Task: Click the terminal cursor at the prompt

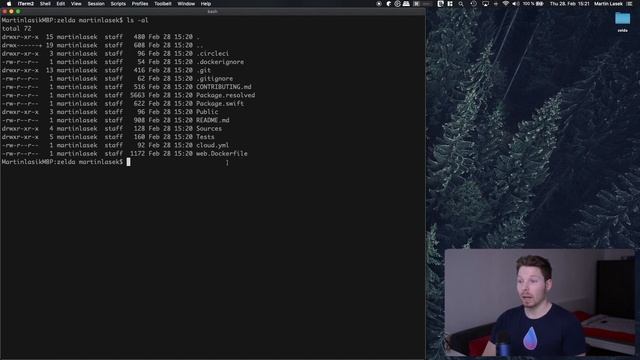Action: [x=128, y=162]
